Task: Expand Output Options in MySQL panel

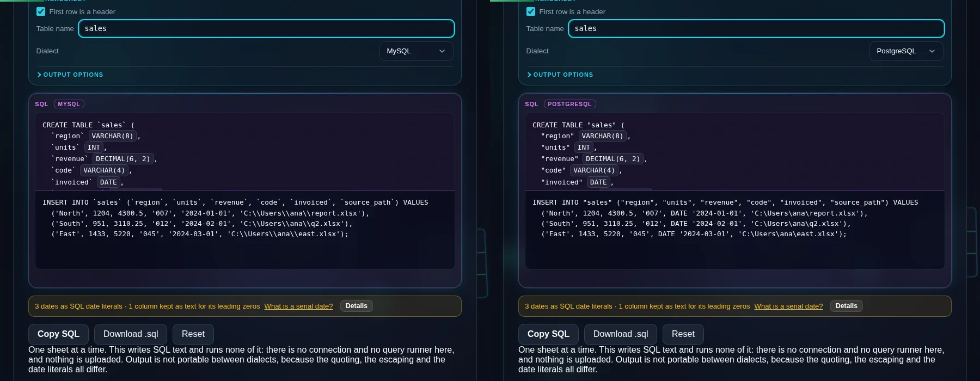Action: [70, 75]
